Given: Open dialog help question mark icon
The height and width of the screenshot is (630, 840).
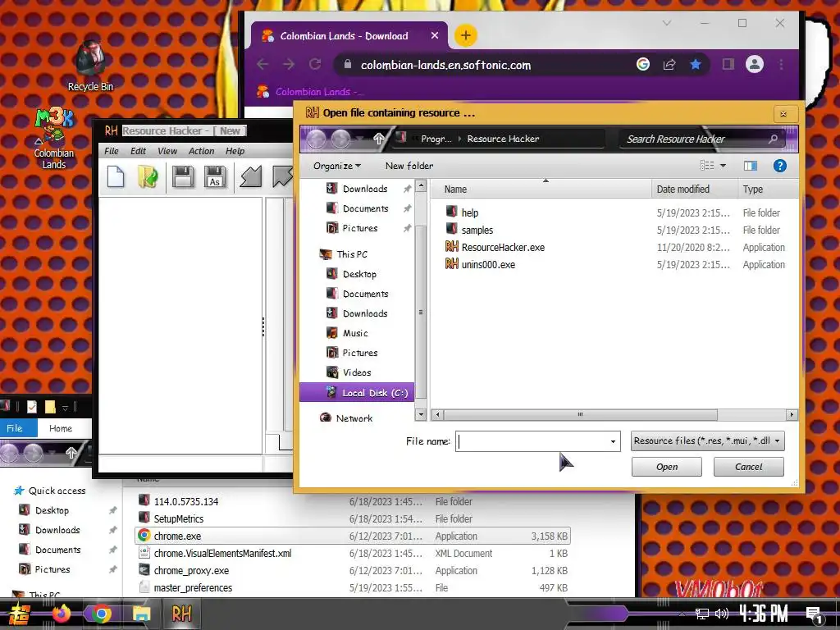Looking at the screenshot, I should pos(780,166).
